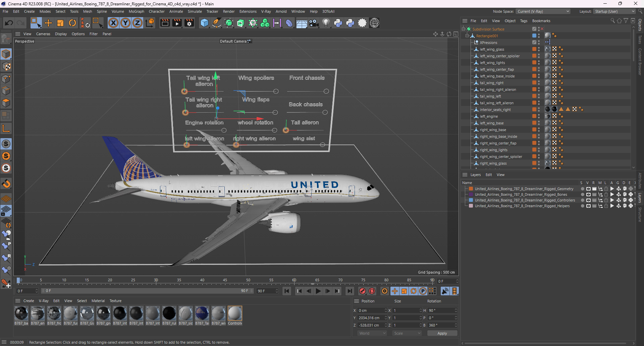Open the Layers panel Edit menu
The width and height of the screenshot is (644, 346).
click(489, 175)
